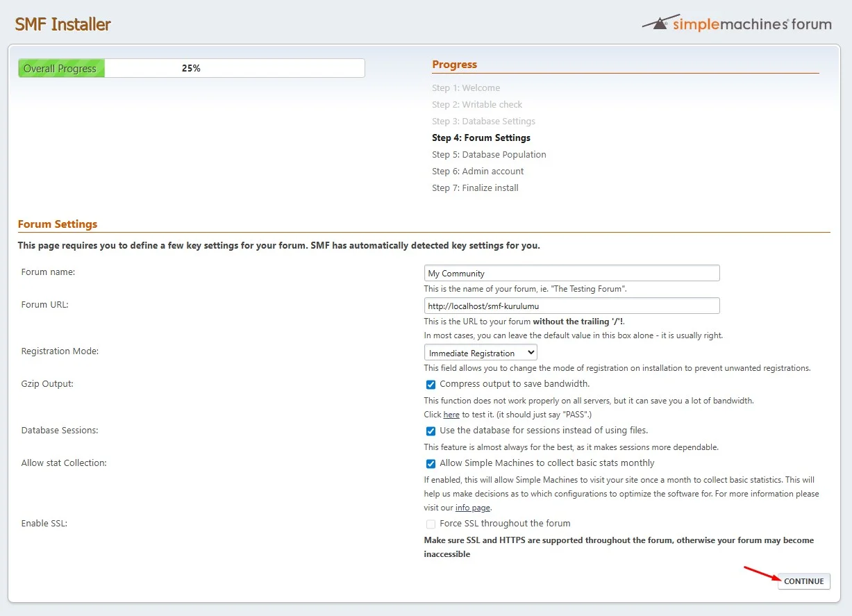Click the 'Gzip Output:' label
This screenshot has width=852, height=616.
pos(47,384)
